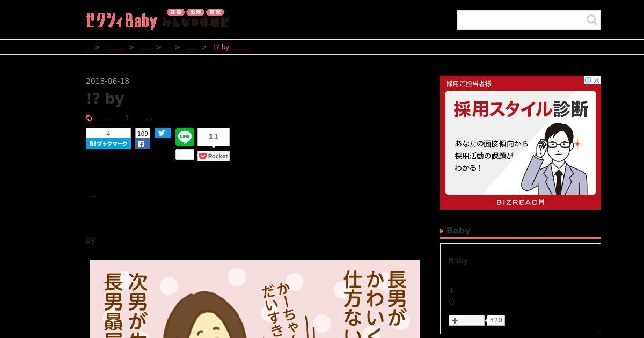Viewport: 644px width, 338px height.
Task: Click the red tag icon under title
Action: pos(89,118)
